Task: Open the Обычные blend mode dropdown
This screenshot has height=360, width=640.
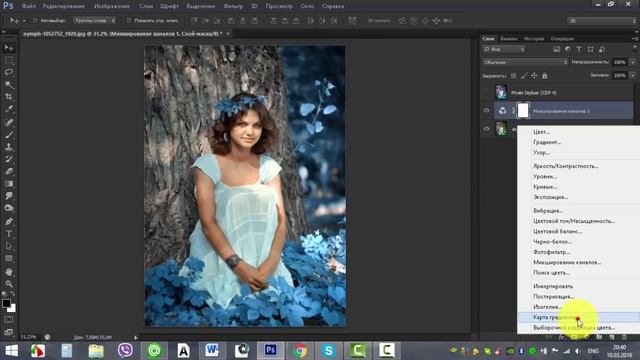Action: point(525,62)
